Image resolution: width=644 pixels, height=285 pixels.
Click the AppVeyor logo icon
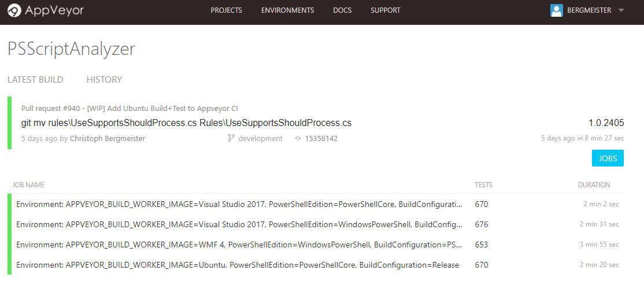click(14, 10)
